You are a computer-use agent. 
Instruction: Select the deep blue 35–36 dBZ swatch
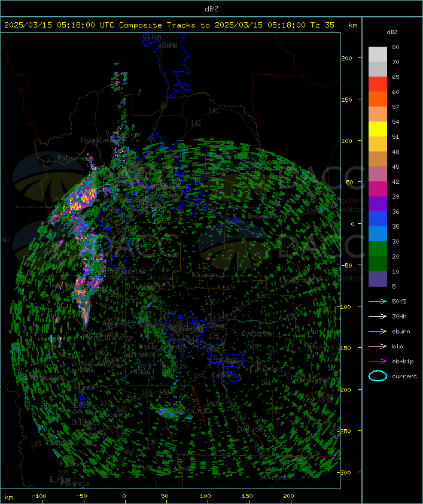pyautogui.click(x=378, y=219)
